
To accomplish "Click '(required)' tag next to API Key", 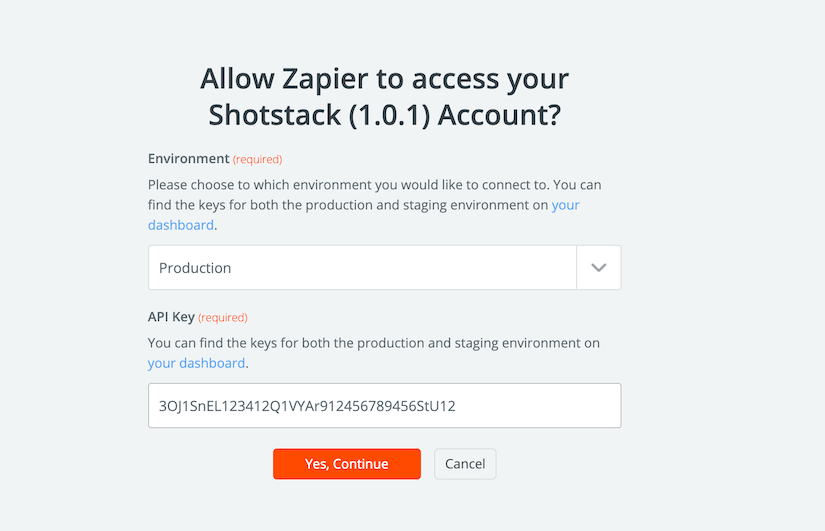I will [223, 318].
